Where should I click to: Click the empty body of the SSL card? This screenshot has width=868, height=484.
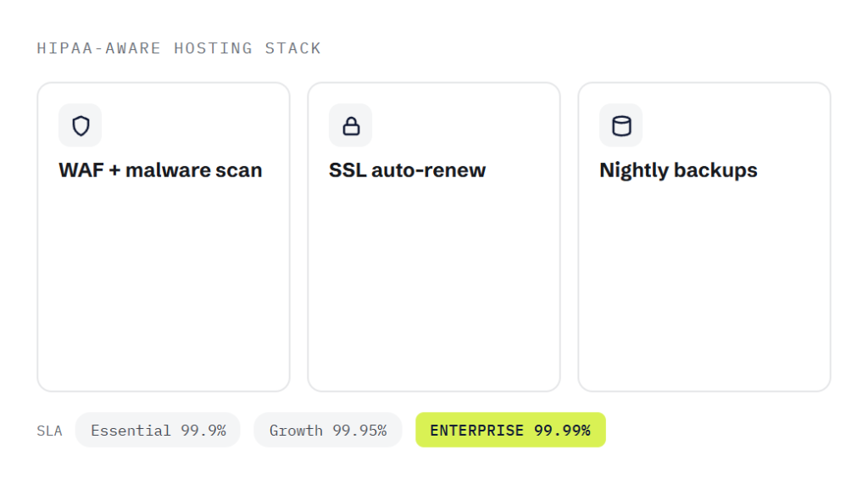coord(434,282)
